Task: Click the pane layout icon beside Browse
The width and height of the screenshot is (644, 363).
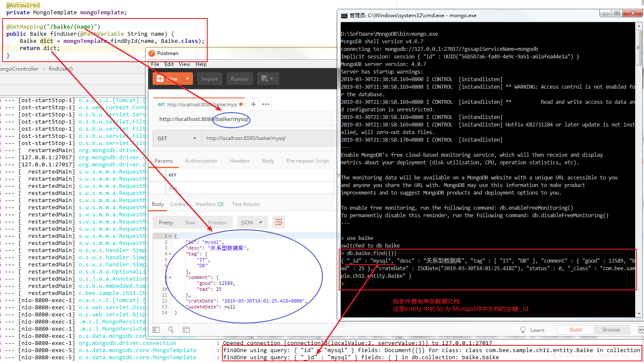Action: (x=641, y=330)
